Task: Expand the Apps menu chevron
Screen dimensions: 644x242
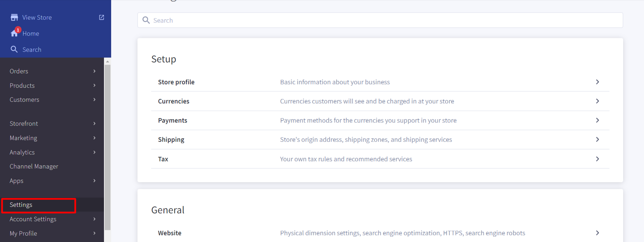Action: (94, 181)
